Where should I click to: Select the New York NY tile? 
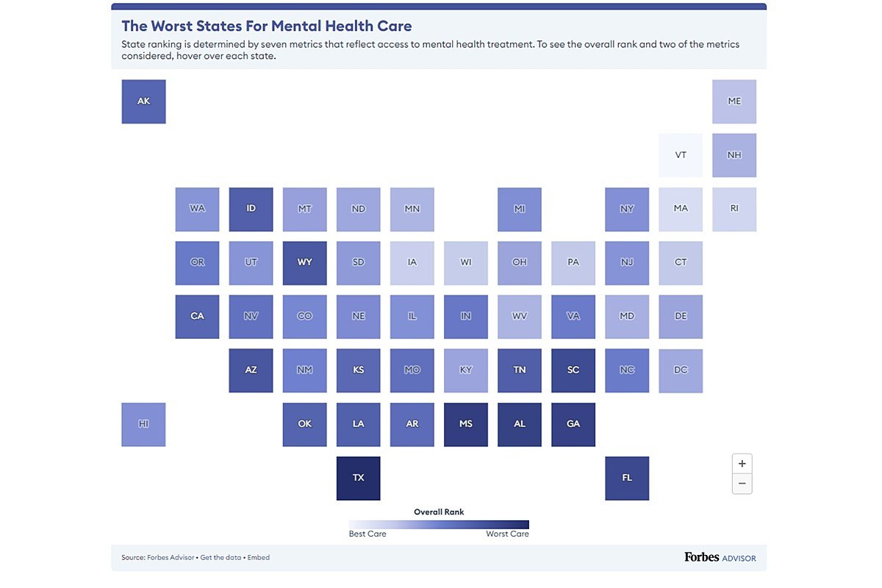tap(627, 209)
